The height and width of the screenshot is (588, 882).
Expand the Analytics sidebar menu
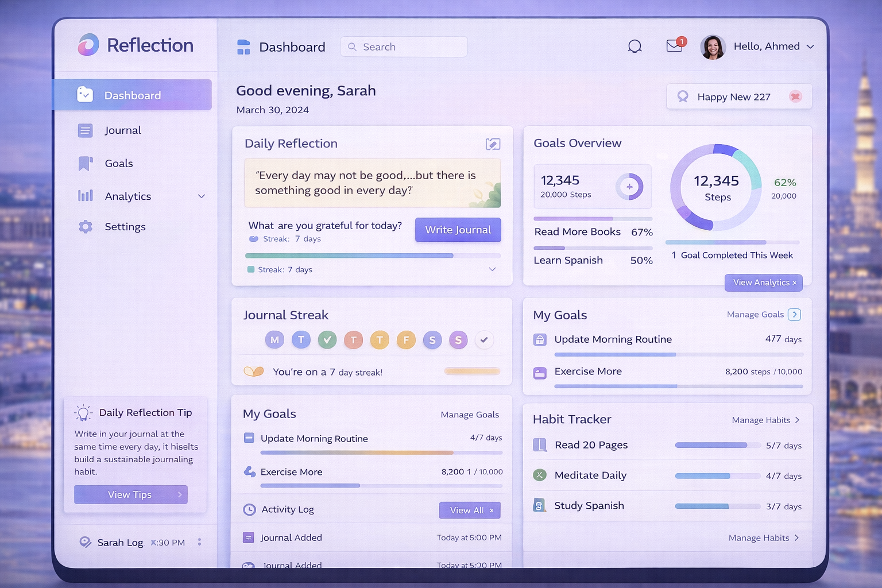(201, 196)
